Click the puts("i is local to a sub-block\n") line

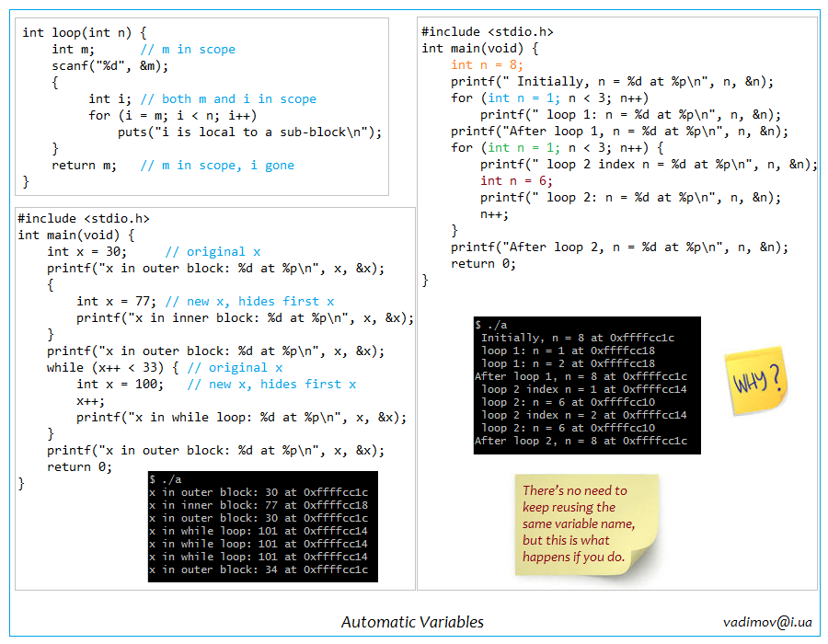tap(249, 132)
